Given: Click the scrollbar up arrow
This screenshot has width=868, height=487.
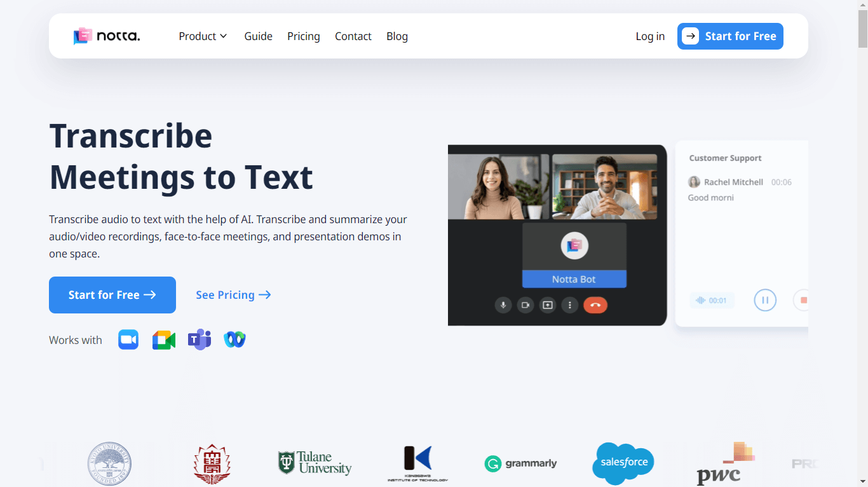Looking at the screenshot, I should (x=862, y=5).
